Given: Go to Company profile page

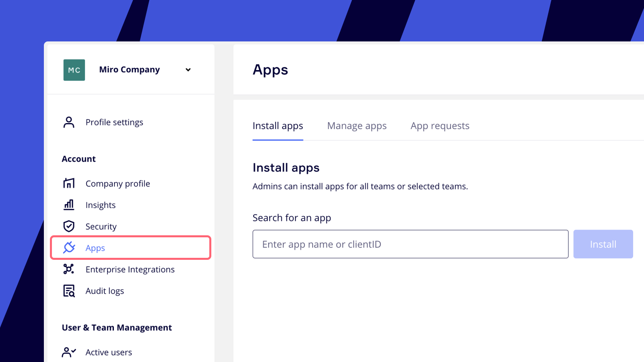Looking at the screenshot, I should [x=118, y=184].
